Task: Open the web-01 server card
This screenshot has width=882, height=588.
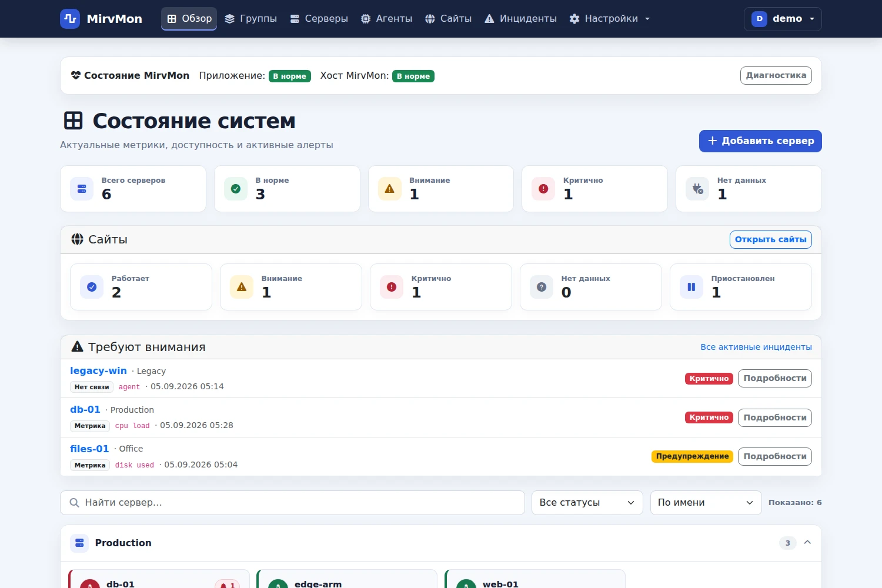Action: (535, 579)
